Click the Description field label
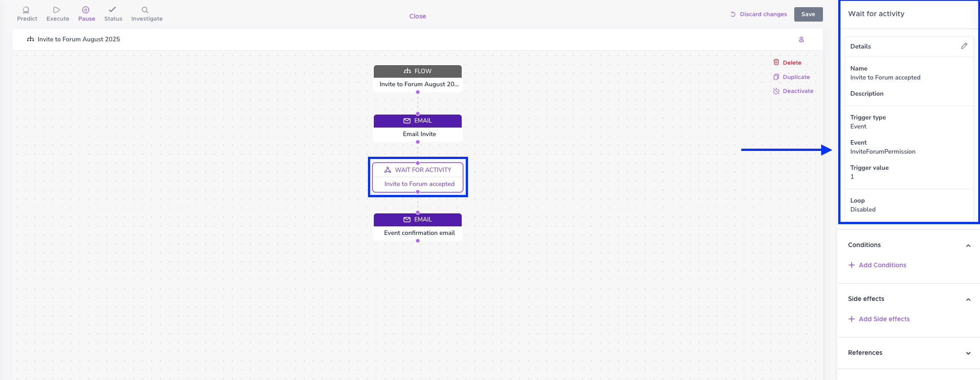980x380 pixels. pos(867,93)
